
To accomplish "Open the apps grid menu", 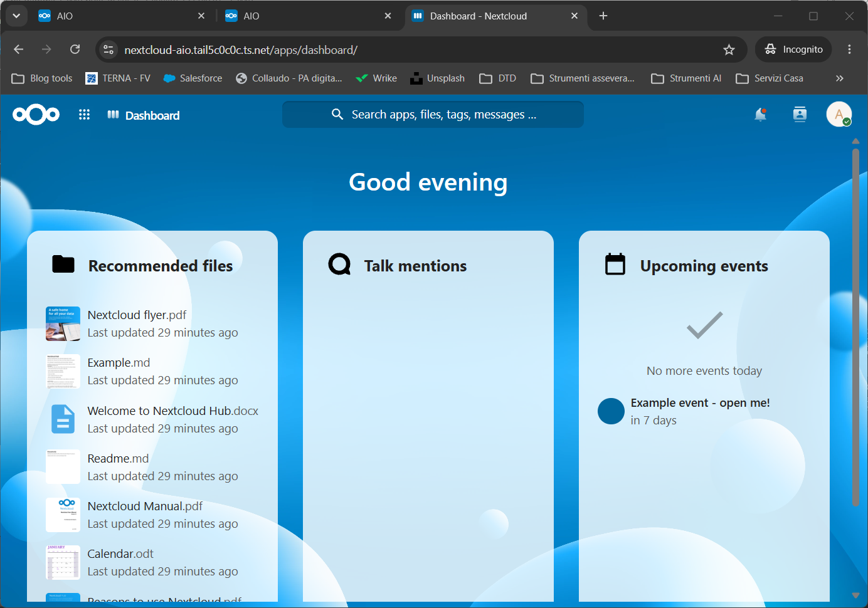I will [x=84, y=115].
